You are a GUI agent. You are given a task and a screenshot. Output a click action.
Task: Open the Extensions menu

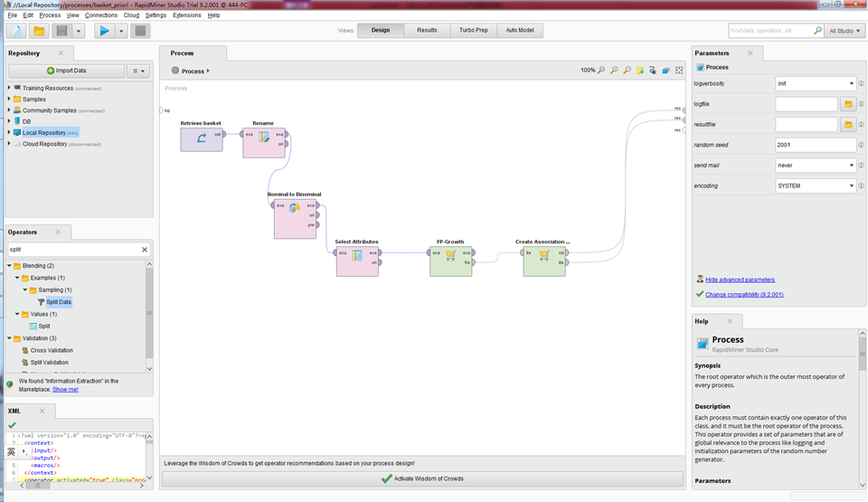point(186,15)
